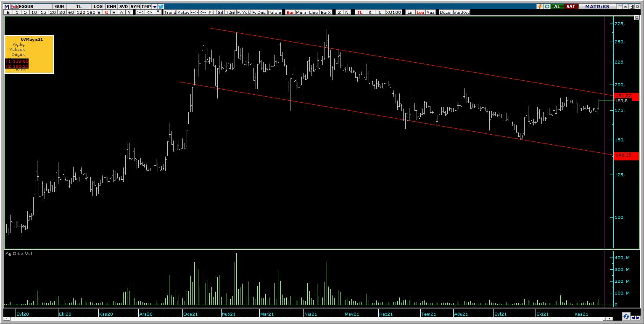The image size is (644, 324).
Task: Click the Twitter bird icon
Action: click(161, 7)
